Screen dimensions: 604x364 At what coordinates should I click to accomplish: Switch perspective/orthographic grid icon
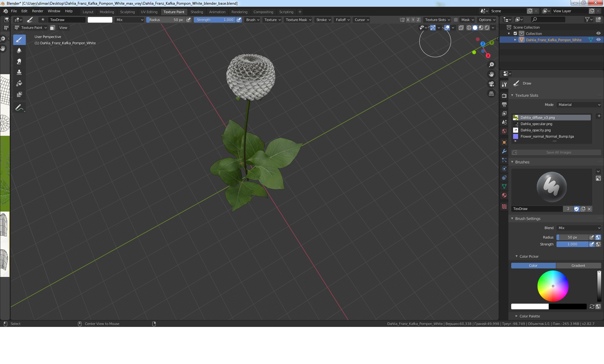point(491,94)
